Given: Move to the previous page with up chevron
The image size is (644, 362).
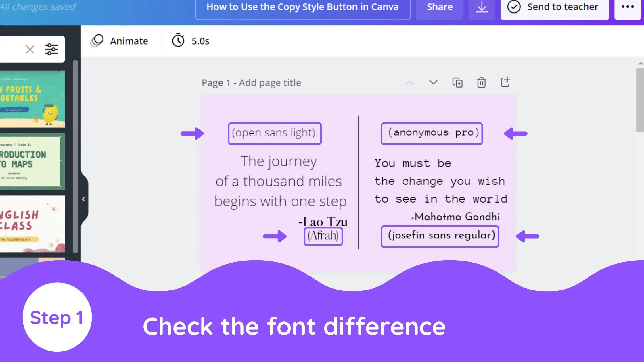Looking at the screenshot, I should point(409,83).
